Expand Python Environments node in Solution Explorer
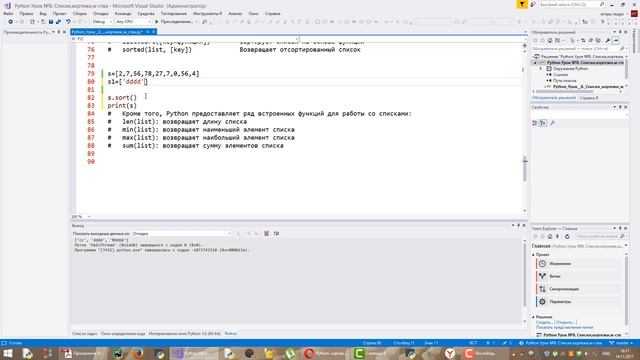Viewport: 640px width, 360px height. (541, 69)
